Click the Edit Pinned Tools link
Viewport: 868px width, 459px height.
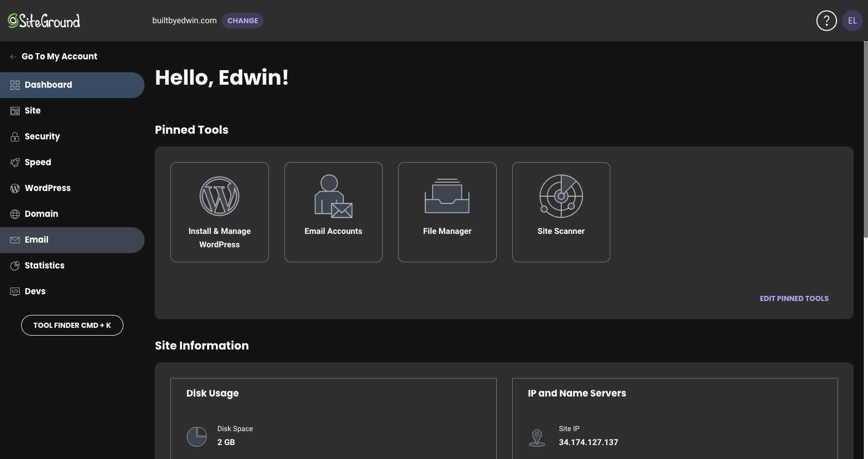pos(794,298)
